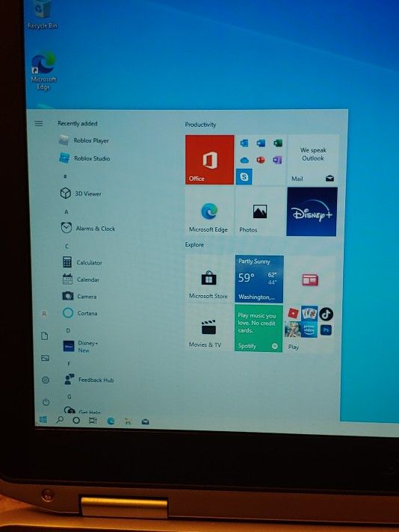Open Mail from the taskbar
Viewport: 399px width, 532px height.
(x=145, y=421)
